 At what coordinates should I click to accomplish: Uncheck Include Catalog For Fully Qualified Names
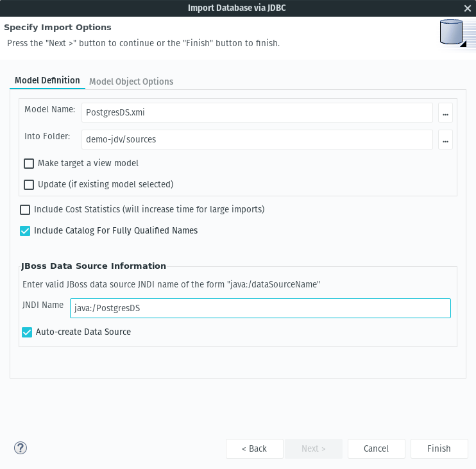[x=25, y=231]
